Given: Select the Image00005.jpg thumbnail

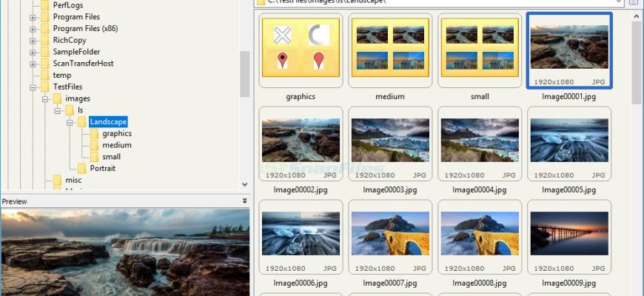Looking at the screenshot, I should (x=569, y=144).
